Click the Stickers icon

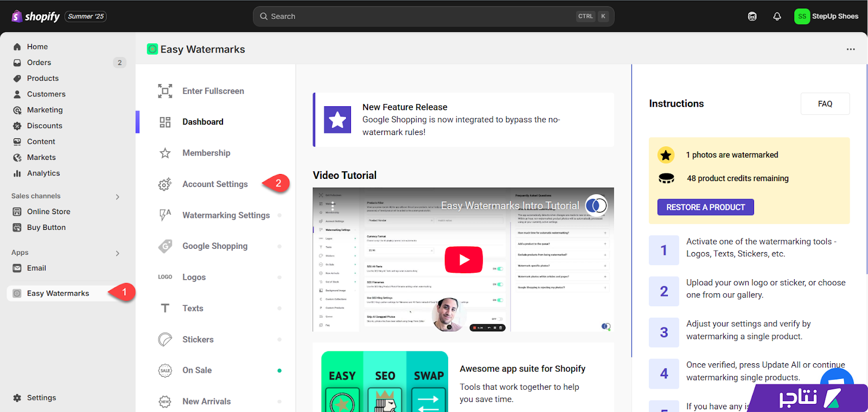(165, 339)
